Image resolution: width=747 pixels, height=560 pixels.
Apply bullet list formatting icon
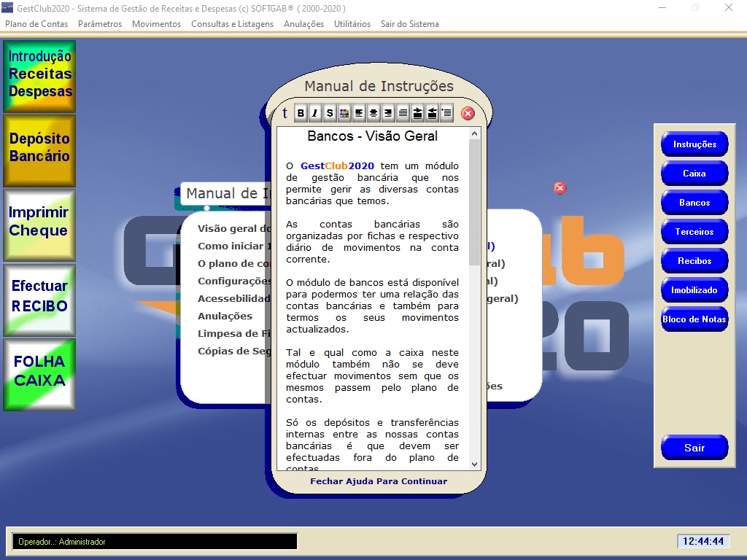coord(446,113)
